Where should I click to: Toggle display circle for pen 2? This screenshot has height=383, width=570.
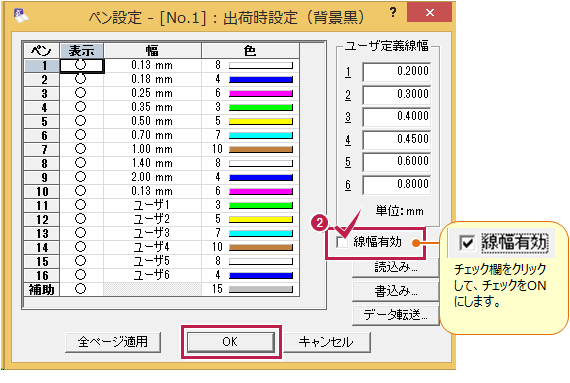click(81, 79)
